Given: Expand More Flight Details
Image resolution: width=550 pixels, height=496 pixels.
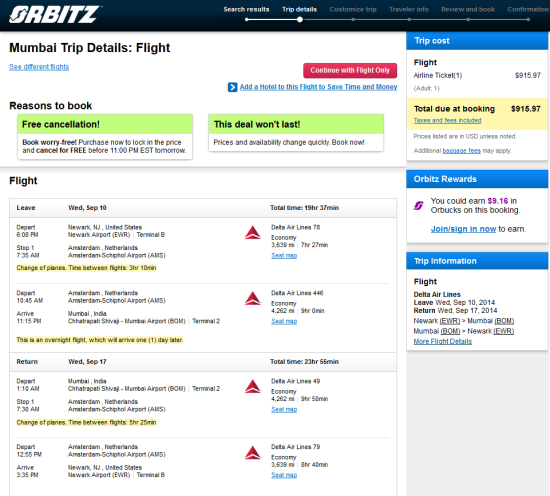Looking at the screenshot, I should click(x=443, y=342).
